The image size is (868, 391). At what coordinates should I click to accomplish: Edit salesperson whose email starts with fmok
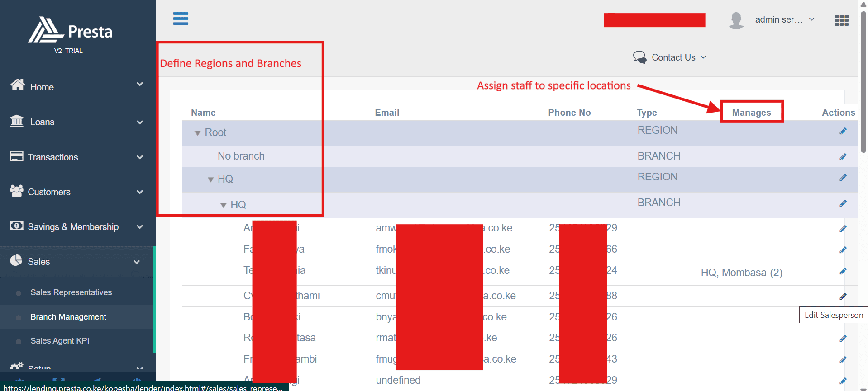point(843,250)
